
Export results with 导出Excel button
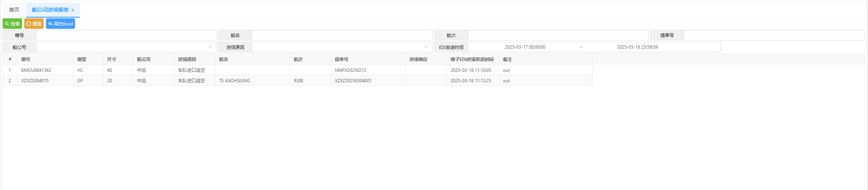(x=60, y=24)
